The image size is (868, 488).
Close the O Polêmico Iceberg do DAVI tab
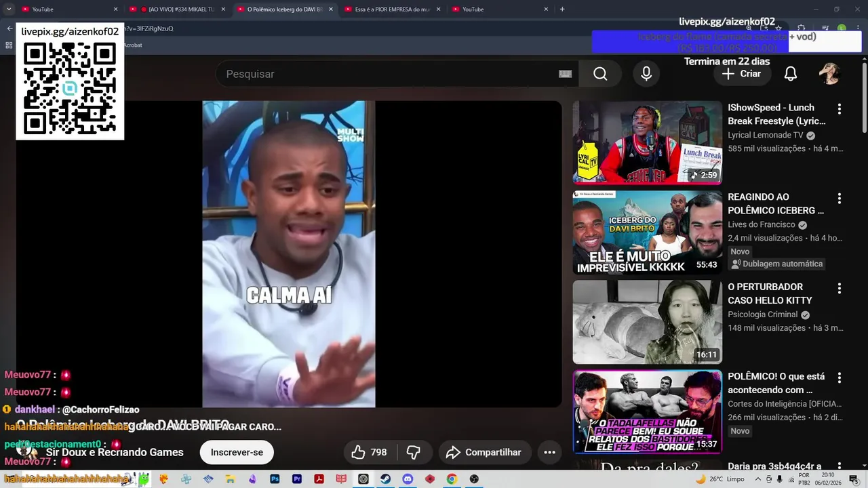point(331,9)
